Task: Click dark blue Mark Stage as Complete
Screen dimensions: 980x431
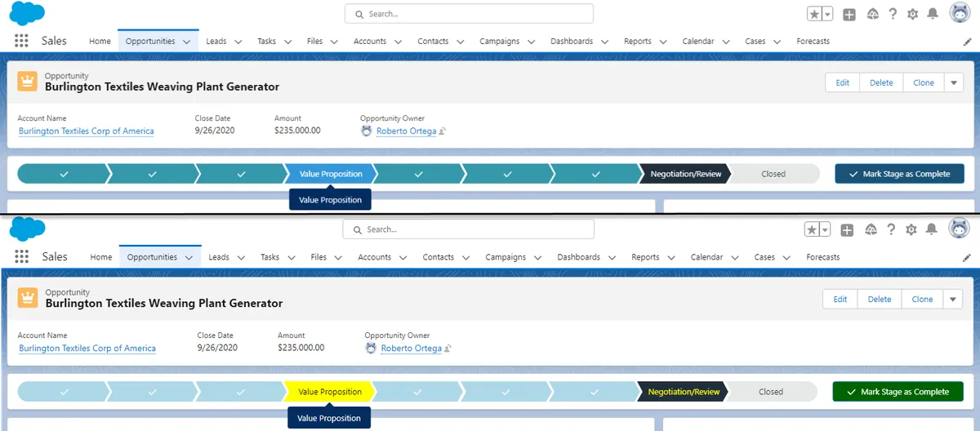Action: point(900,174)
